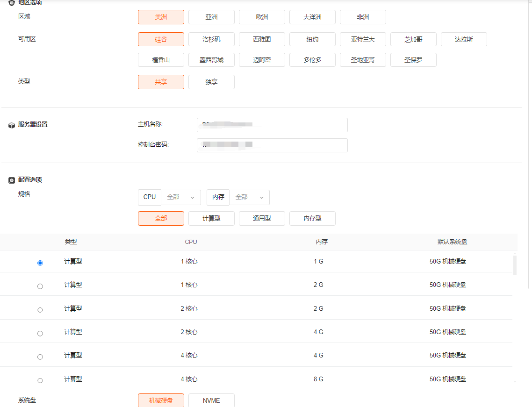Click the server settings box icon
The image size is (532, 407).
12,125
